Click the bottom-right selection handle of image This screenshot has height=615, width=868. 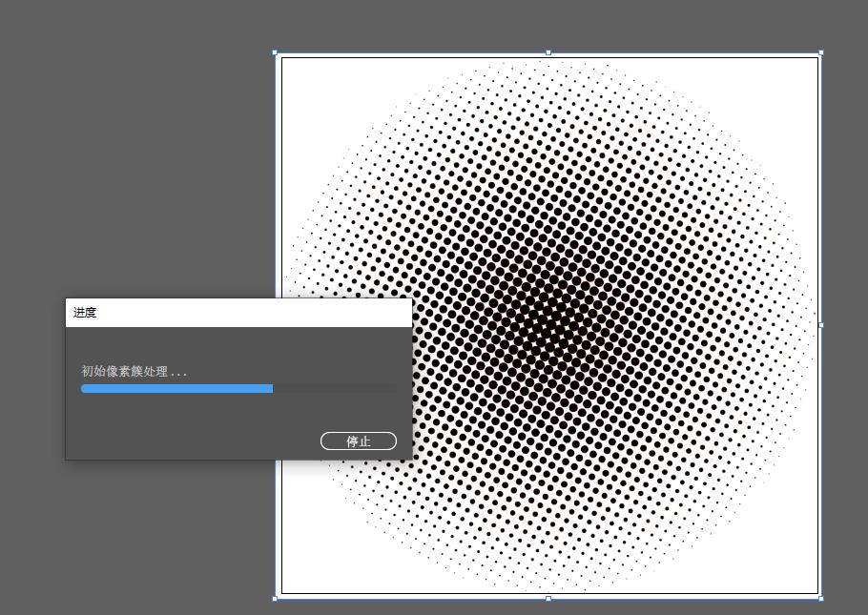click(x=821, y=599)
